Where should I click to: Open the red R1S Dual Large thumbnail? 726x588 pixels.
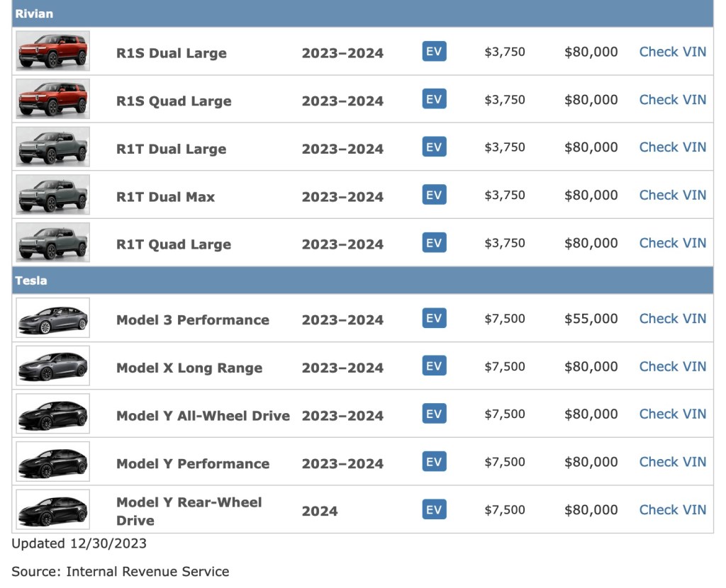[x=53, y=51]
